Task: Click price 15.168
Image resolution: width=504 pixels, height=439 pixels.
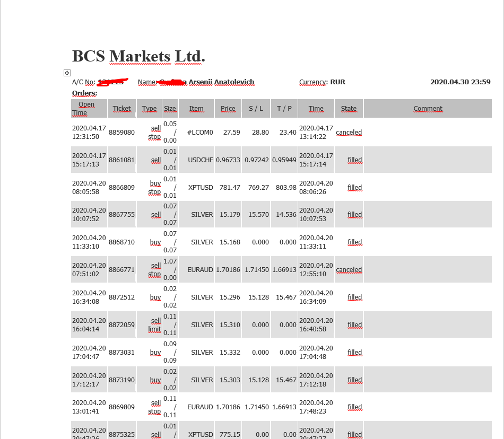Action: (x=230, y=242)
